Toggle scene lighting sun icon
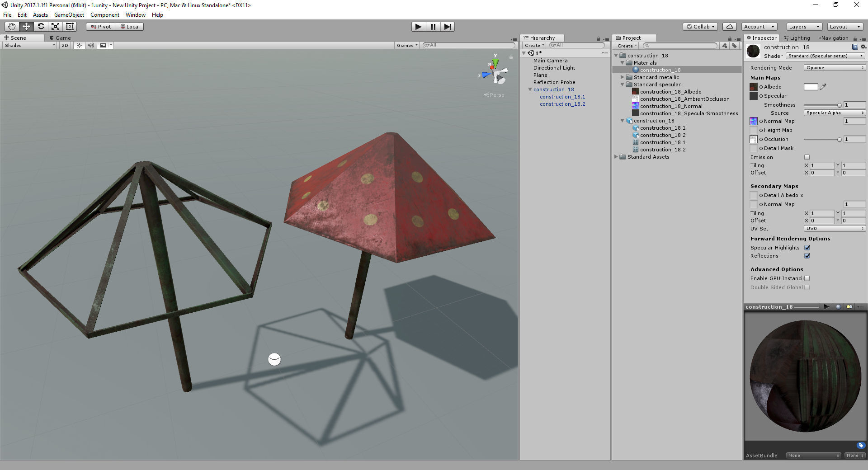The image size is (868, 470). tap(79, 45)
